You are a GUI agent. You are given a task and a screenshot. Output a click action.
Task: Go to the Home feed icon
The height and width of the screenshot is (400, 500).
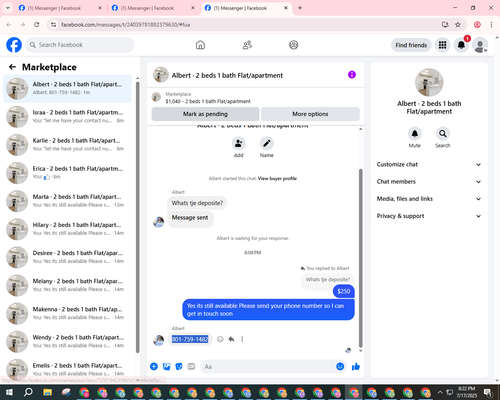coord(200,45)
